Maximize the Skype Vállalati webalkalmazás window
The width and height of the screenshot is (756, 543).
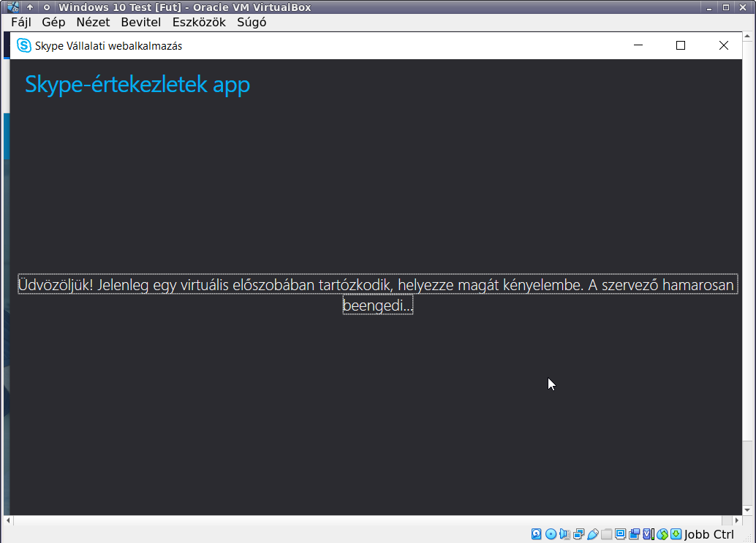tap(680, 45)
